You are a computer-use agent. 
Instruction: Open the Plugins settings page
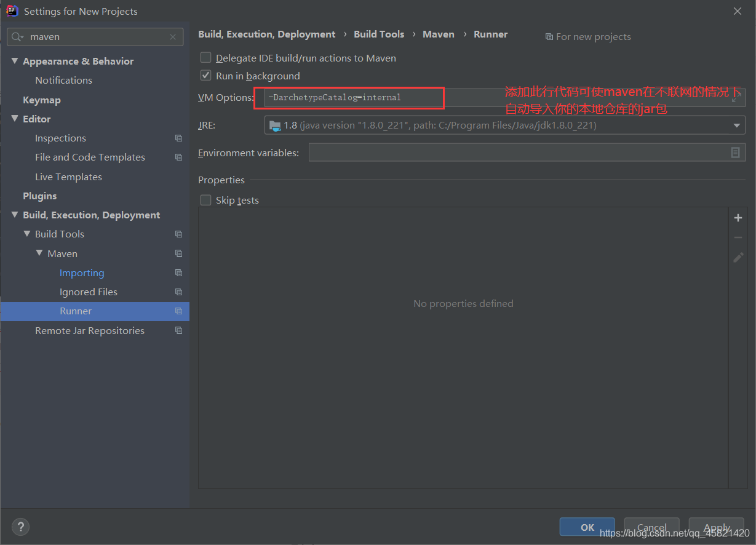(x=40, y=196)
